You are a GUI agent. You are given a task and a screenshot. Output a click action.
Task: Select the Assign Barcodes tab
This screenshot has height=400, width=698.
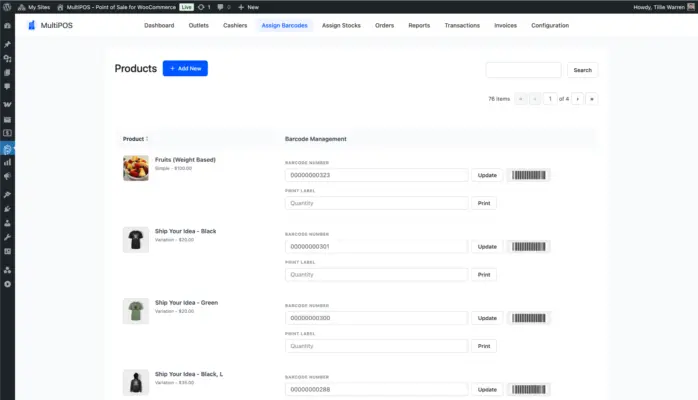click(284, 25)
